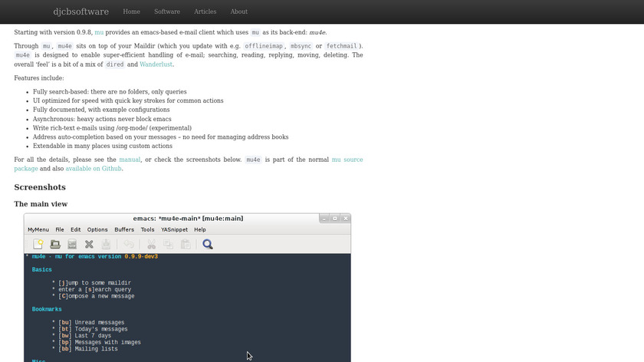Click 'Asynchronous: heavy actions' feature bullet
The width and height of the screenshot is (644, 362).
click(102, 119)
